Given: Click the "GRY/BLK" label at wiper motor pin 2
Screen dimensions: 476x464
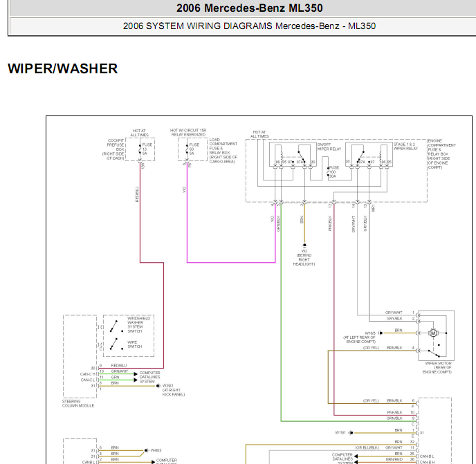Looking at the screenshot, I should click(394, 318).
